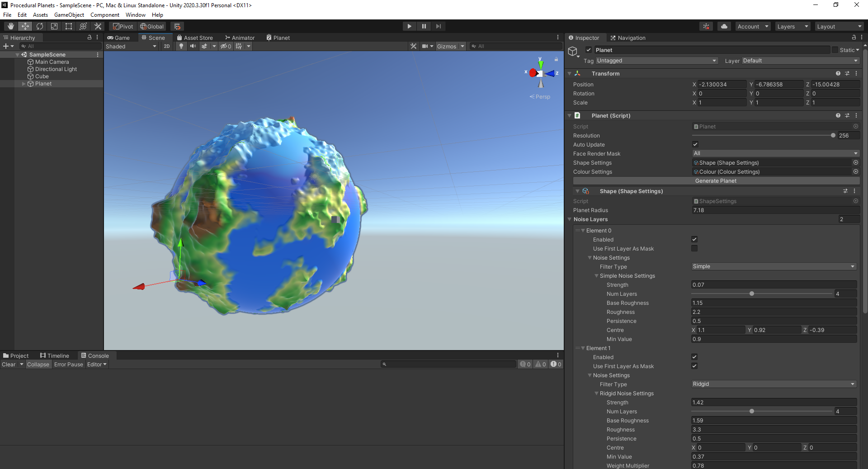Open the GameObject menu

(69, 14)
